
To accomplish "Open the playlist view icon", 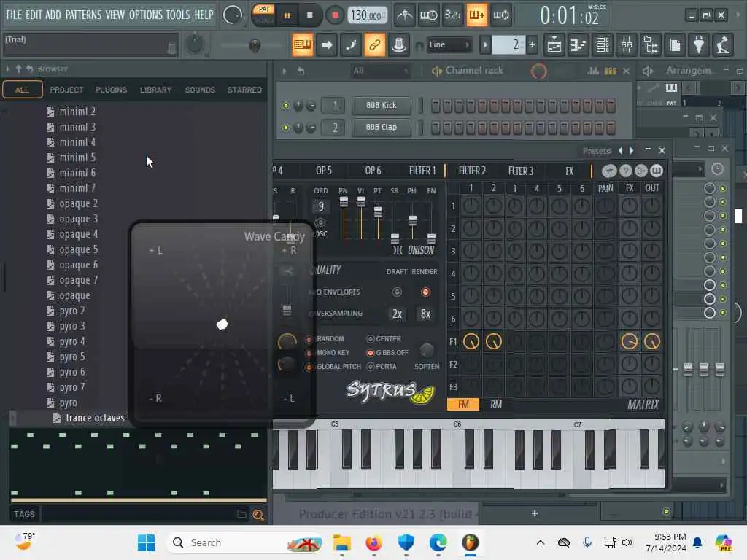I will click(554, 45).
